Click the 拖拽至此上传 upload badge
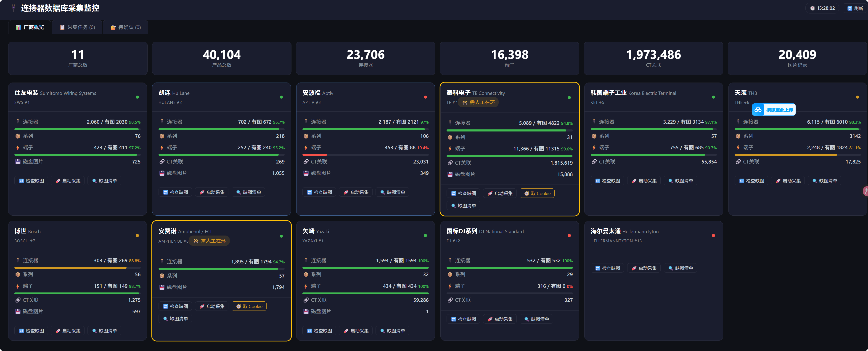868x351 pixels. pos(774,110)
